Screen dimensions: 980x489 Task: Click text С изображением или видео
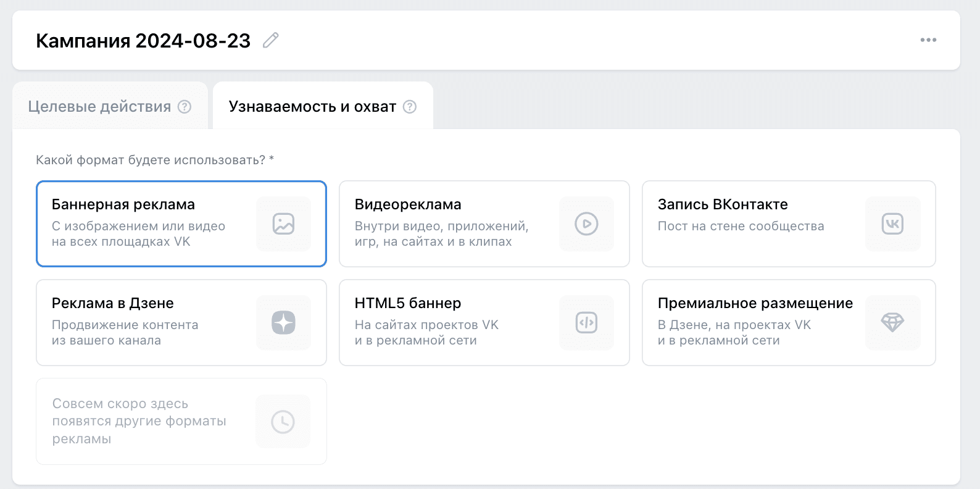[x=139, y=226]
